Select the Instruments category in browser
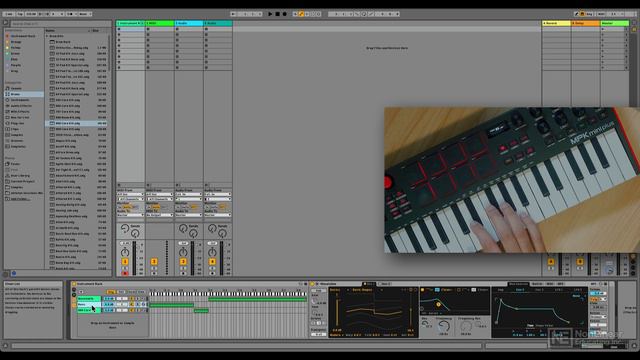 pos(20,100)
